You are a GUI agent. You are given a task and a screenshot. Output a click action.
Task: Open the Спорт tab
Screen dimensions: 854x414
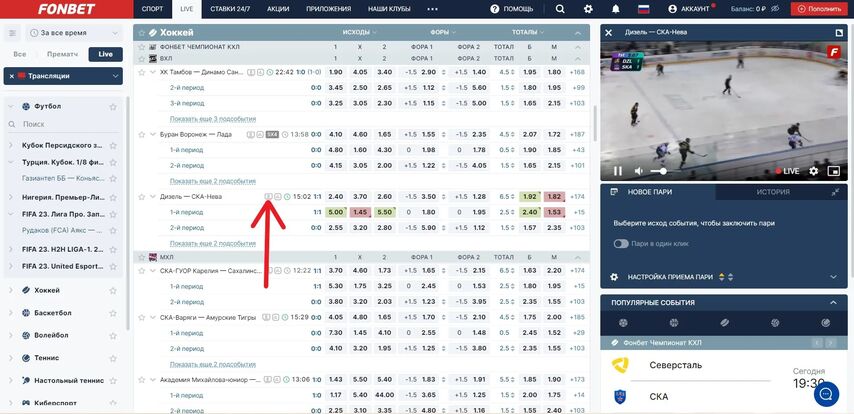[x=152, y=9]
